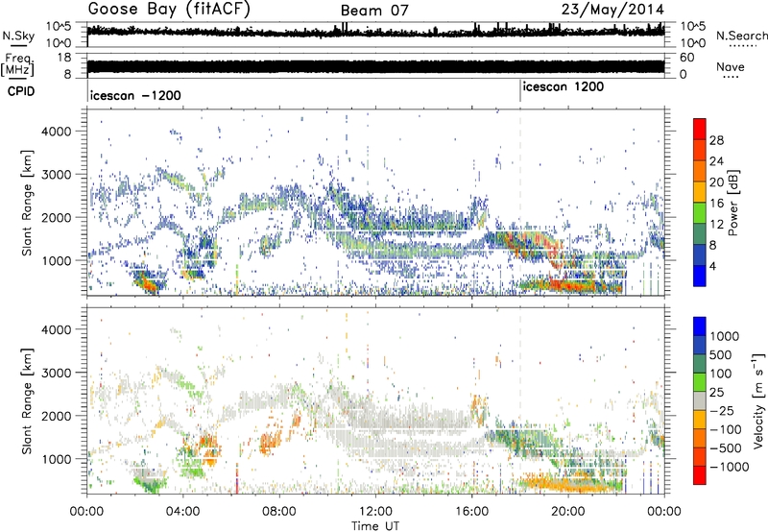Image resolution: width=768 pixels, height=532 pixels.
Task: Click the '12' label on Power colorbar
Action: 716,225
